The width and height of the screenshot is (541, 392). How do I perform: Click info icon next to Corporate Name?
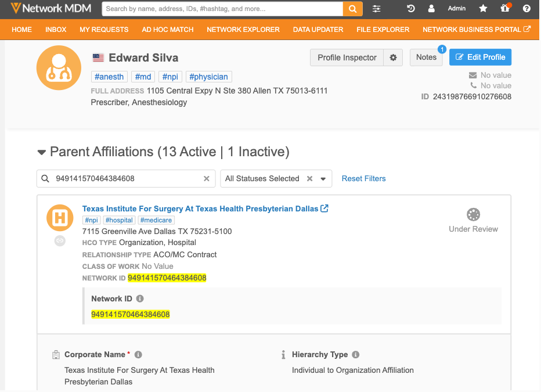[x=138, y=354]
